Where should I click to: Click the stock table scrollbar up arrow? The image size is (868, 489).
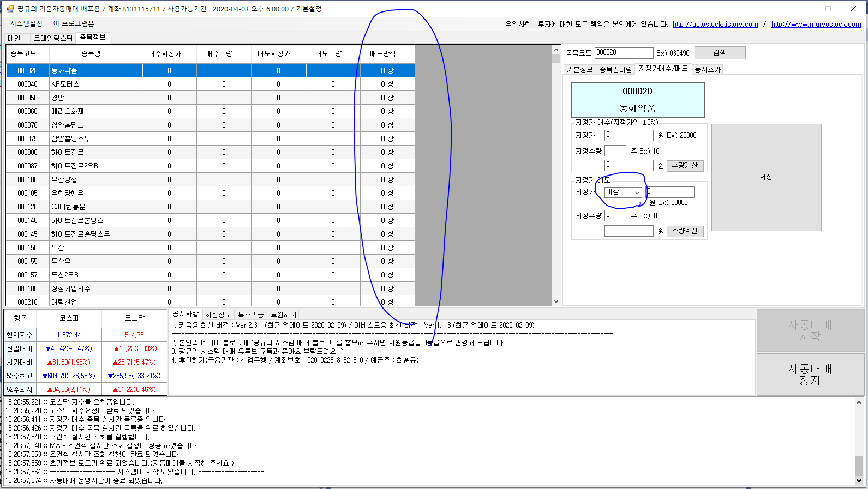pyautogui.click(x=556, y=50)
